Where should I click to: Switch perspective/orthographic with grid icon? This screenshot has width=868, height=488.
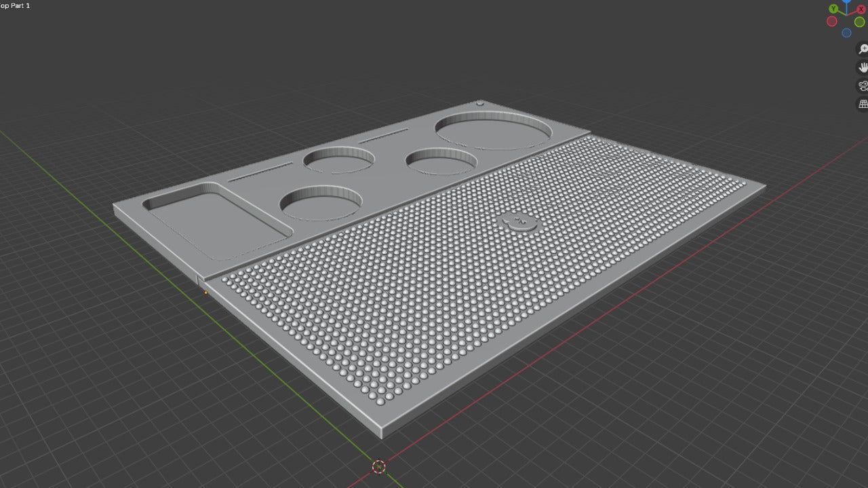tap(863, 104)
